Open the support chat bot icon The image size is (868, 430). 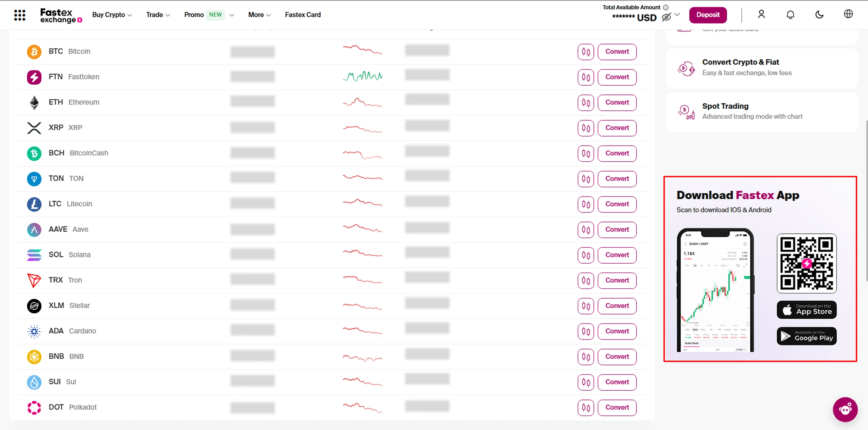click(x=845, y=409)
